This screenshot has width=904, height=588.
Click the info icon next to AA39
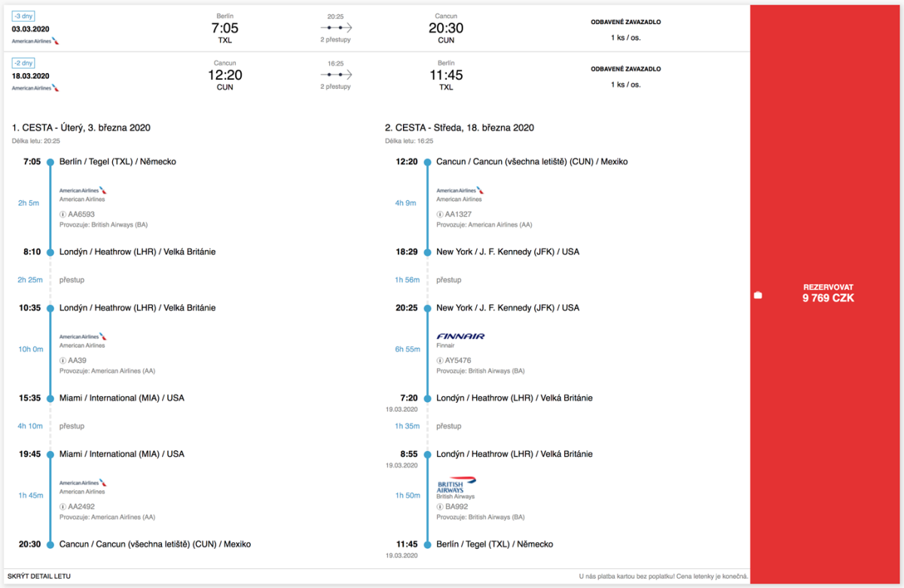63,361
